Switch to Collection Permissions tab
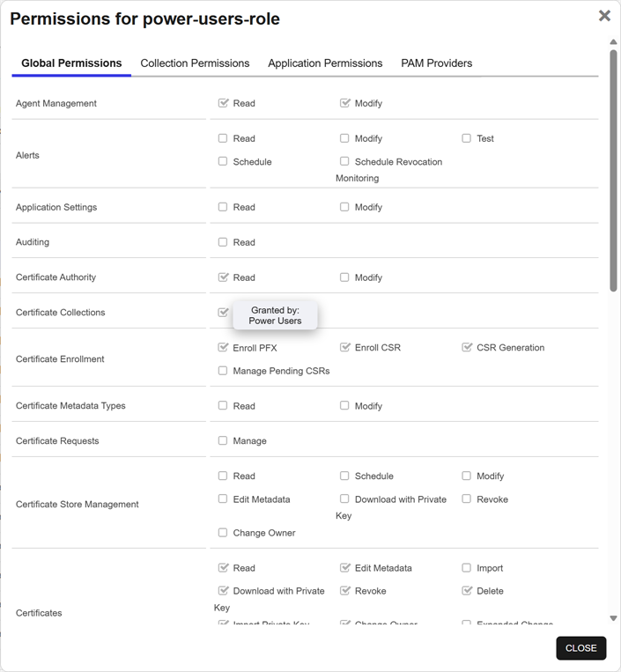621x672 pixels. pyautogui.click(x=195, y=63)
